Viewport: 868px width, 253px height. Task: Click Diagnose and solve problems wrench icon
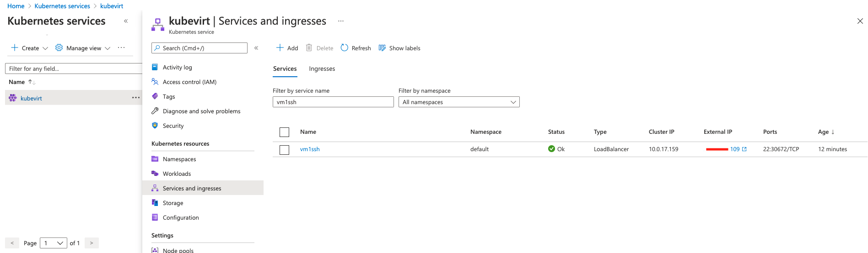pos(155,111)
